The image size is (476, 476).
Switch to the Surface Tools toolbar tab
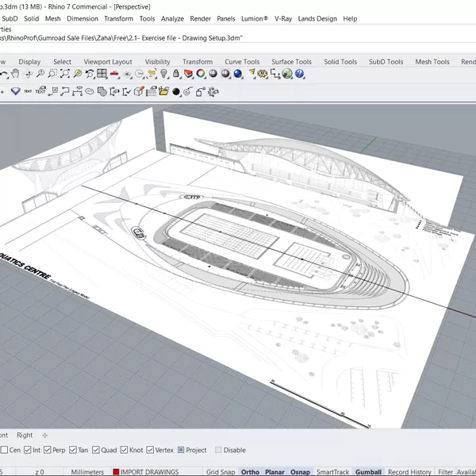291,62
